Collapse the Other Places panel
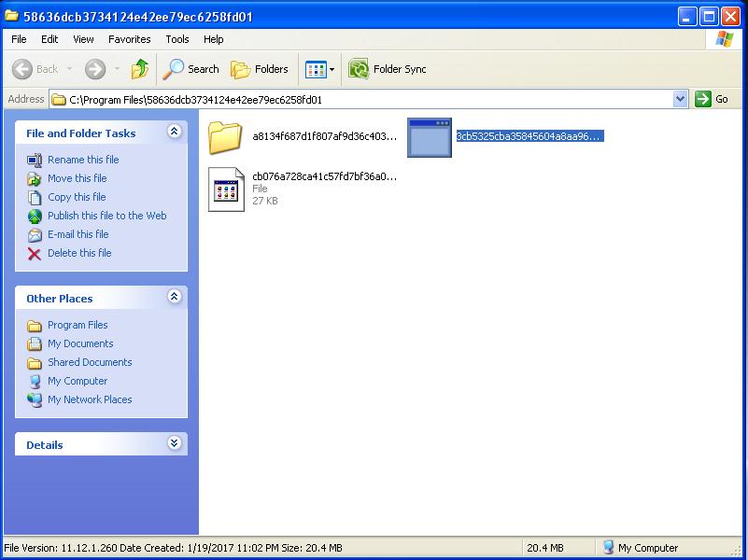Image resolution: width=748 pixels, height=560 pixels. click(174, 297)
